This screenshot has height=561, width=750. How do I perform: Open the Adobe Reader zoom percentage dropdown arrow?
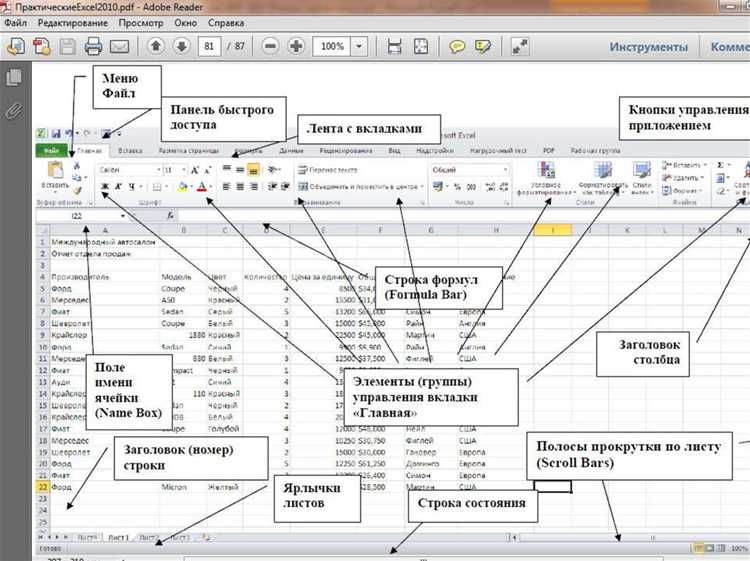click(359, 46)
